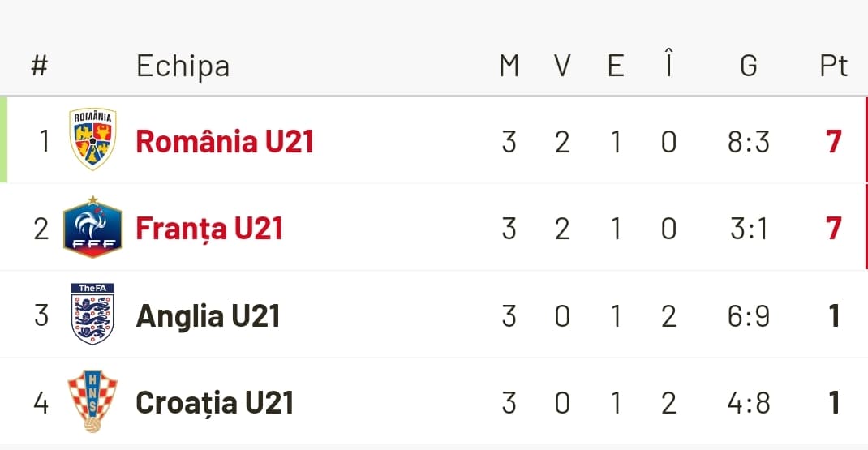The image size is (868, 450).
Task: Click the M matches column header
Action: pos(509,66)
